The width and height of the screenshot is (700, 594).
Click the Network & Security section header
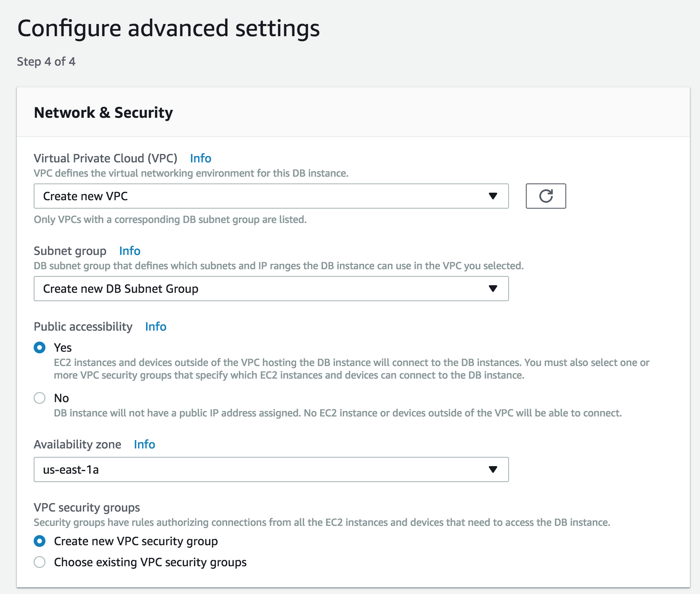click(103, 112)
